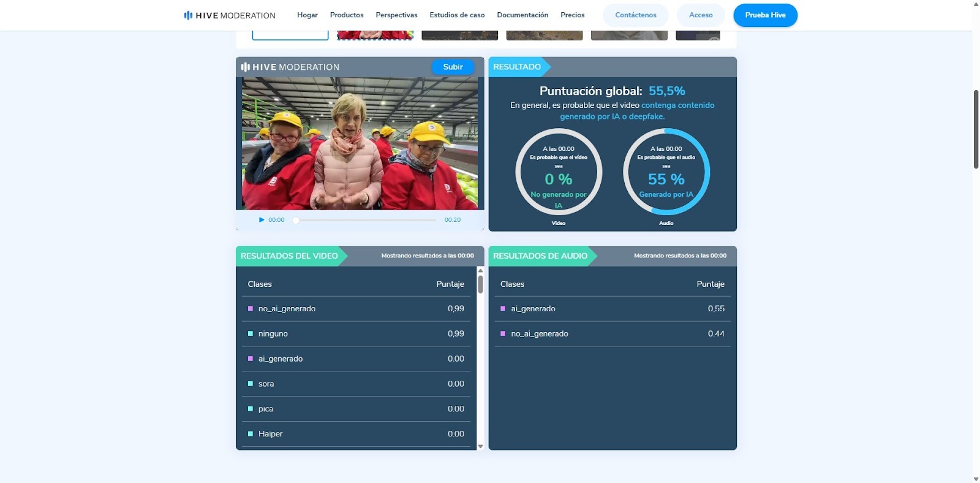980x483 pixels.
Task: Go to Estudios de caso page
Action: pos(457,15)
